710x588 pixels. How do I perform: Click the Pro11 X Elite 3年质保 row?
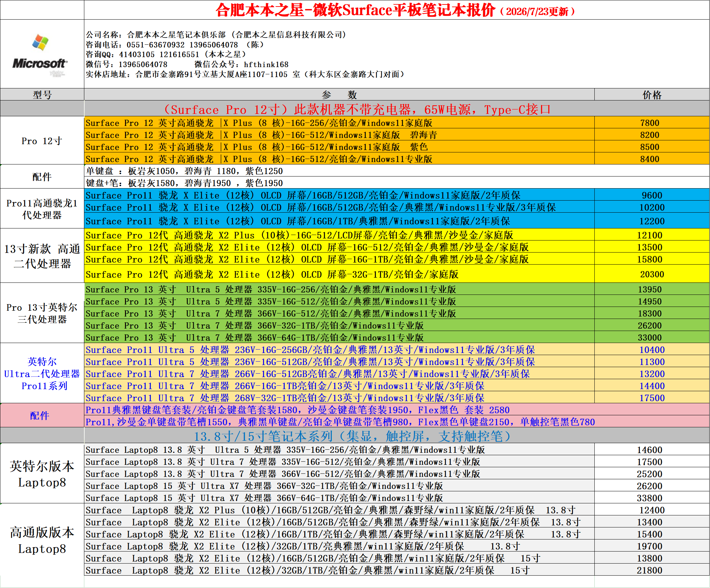(339, 207)
